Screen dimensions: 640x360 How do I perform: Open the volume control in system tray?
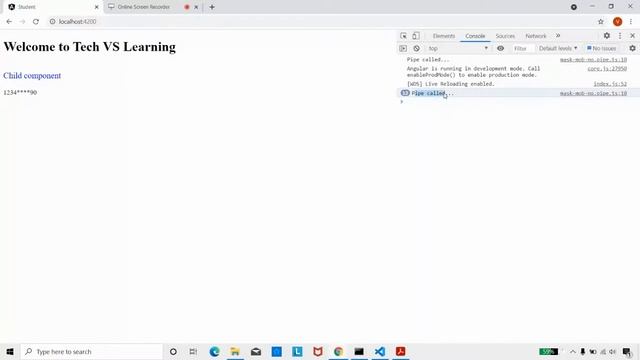point(612,351)
